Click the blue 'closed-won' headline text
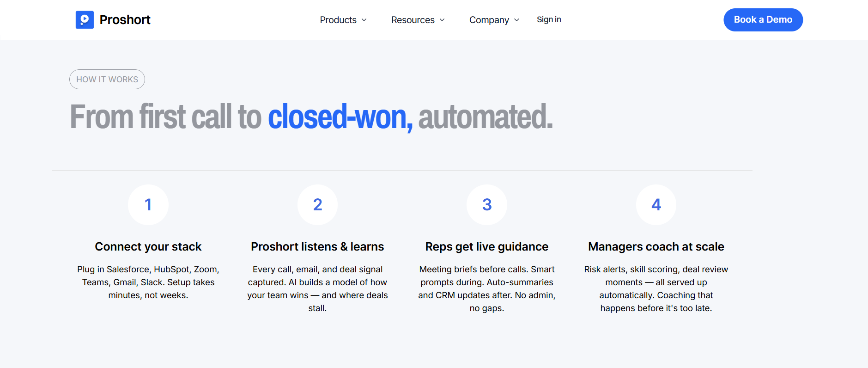The height and width of the screenshot is (368, 868). click(340, 117)
